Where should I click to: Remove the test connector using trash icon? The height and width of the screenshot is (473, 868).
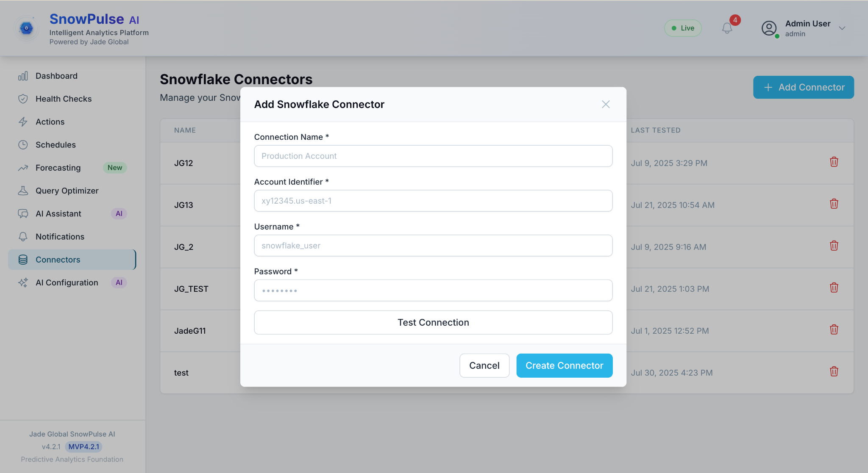[x=834, y=372]
